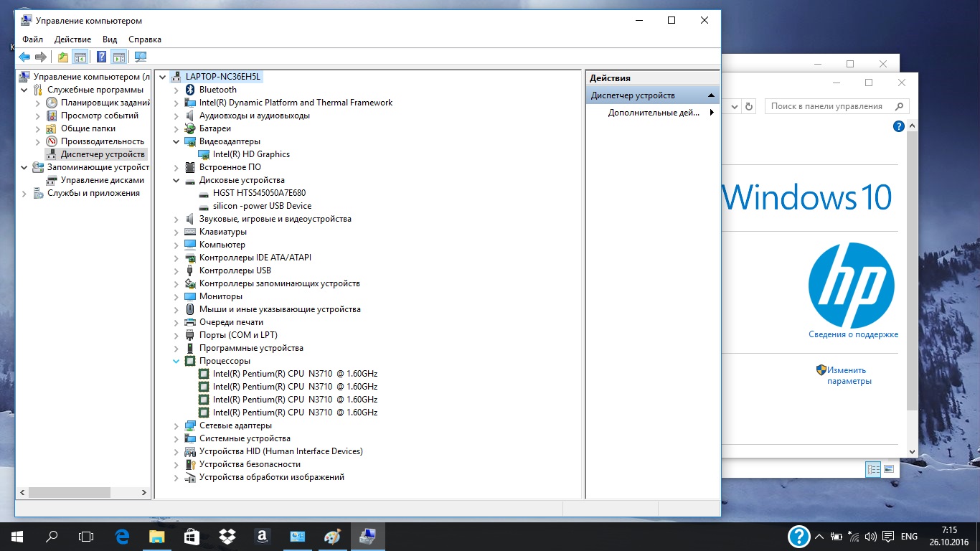The height and width of the screenshot is (551, 980).
Task: Collapse the Диспетчер устройств actions section
Action: tap(711, 95)
